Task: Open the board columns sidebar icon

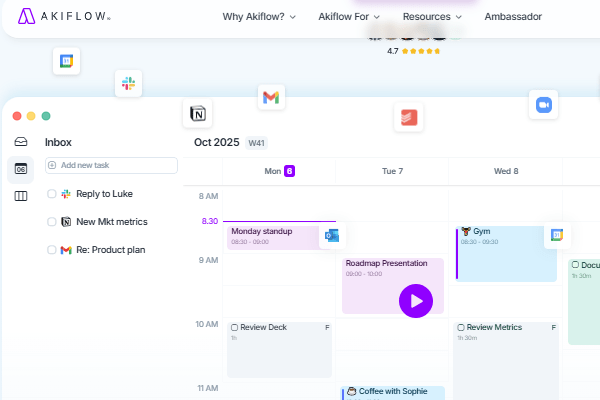Action: pyautogui.click(x=20, y=196)
